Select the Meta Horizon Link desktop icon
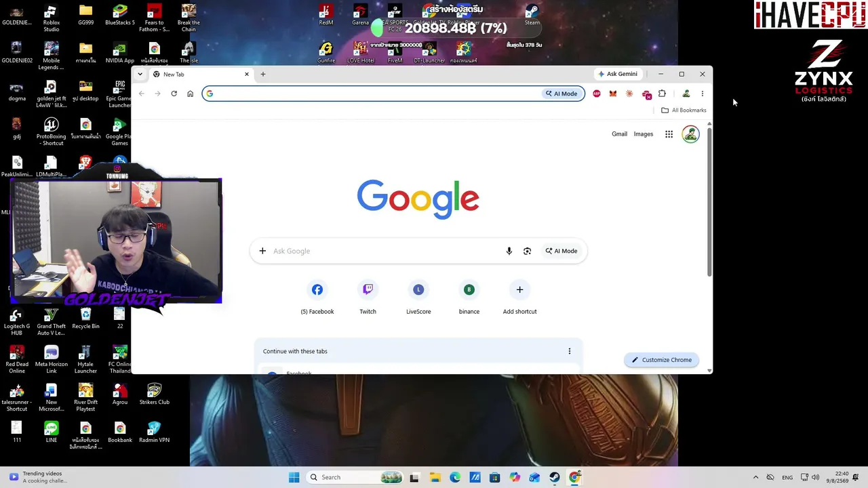Screen dimensions: 868x488 pyautogui.click(x=51, y=361)
